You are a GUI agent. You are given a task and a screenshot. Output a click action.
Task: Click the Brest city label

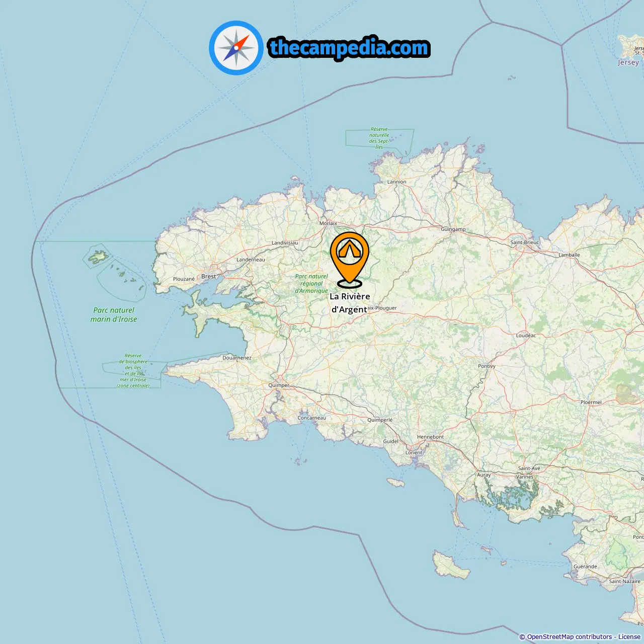pyautogui.click(x=208, y=276)
